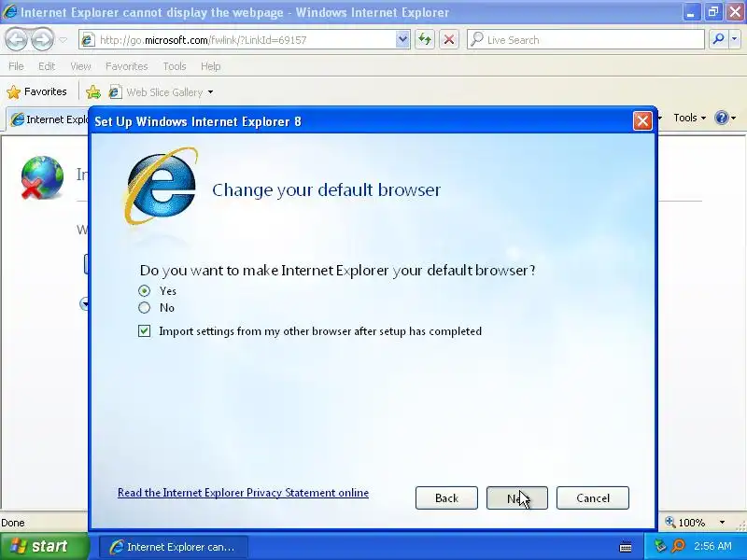Open the Privacy Statement online link
The width and height of the screenshot is (747, 560).
243,493
